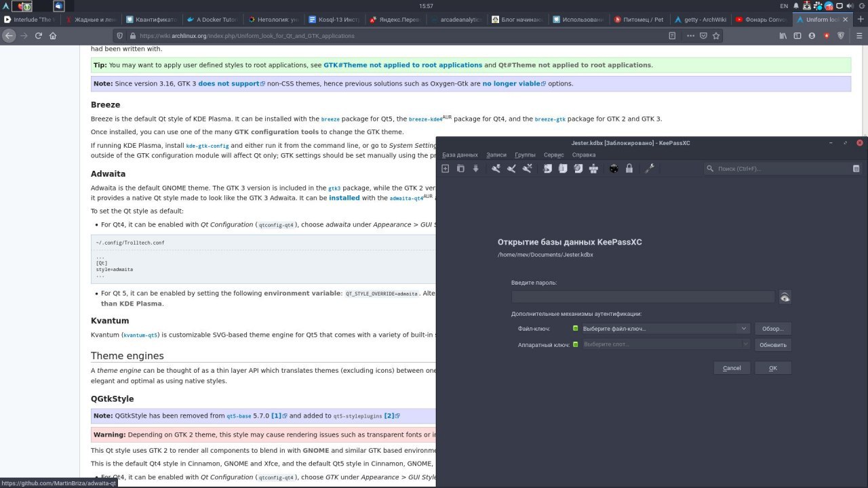Click the volume speaker tray icon
This screenshot has width=868, height=488.
pyautogui.click(x=850, y=6)
